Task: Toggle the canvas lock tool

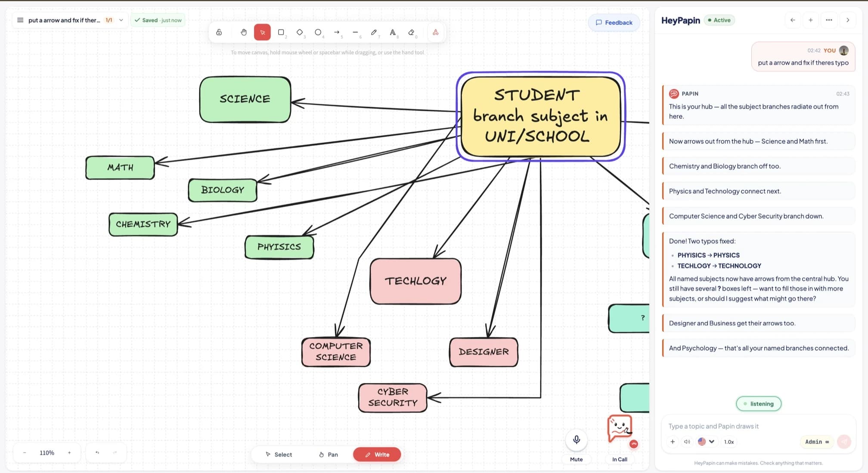Action: click(x=219, y=32)
